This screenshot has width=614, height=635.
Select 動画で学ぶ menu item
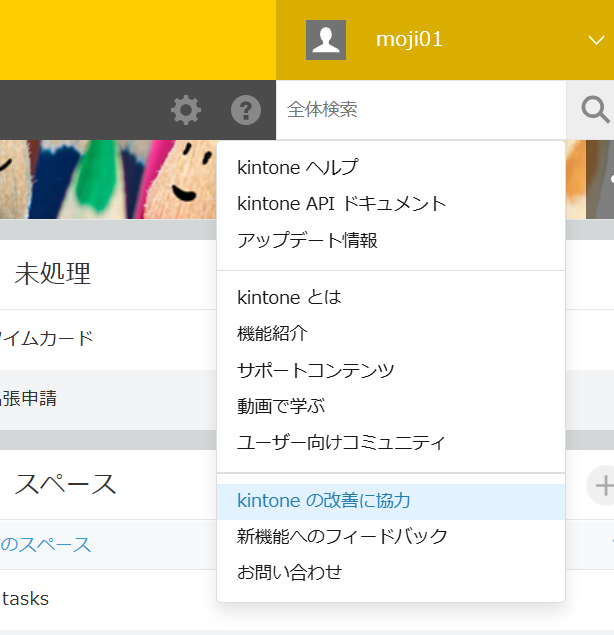click(391, 406)
